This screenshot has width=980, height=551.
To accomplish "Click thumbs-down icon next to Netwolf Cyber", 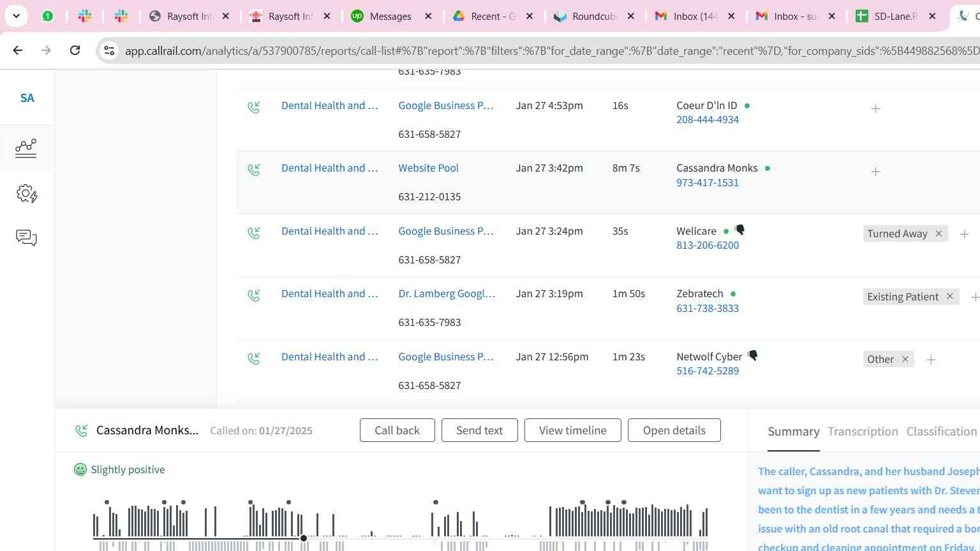I will 753,355.
